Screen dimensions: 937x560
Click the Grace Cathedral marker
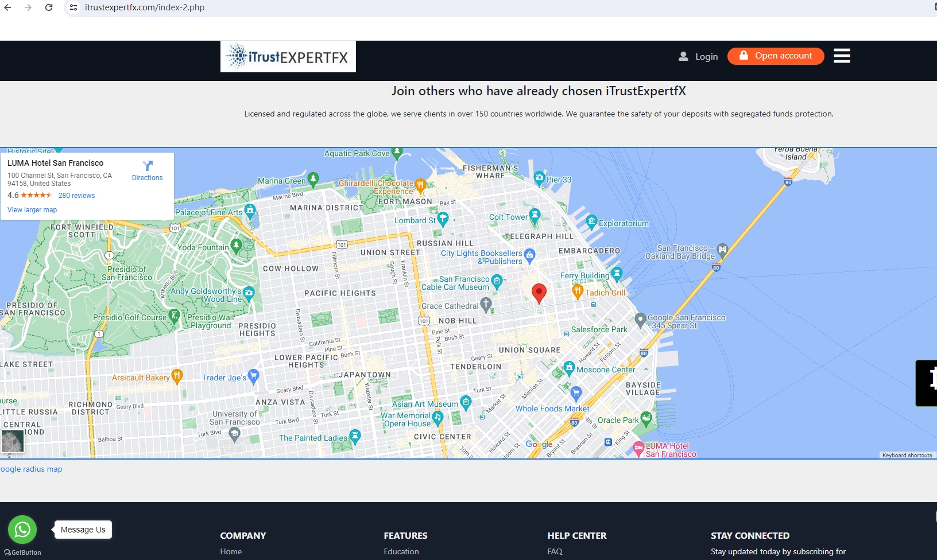pos(486,304)
